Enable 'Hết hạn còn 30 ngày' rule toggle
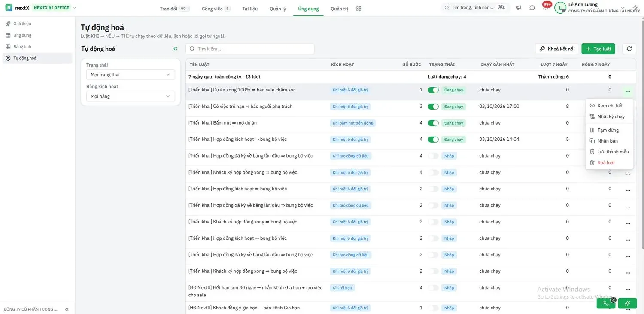644x314 pixels. click(x=433, y=288)
